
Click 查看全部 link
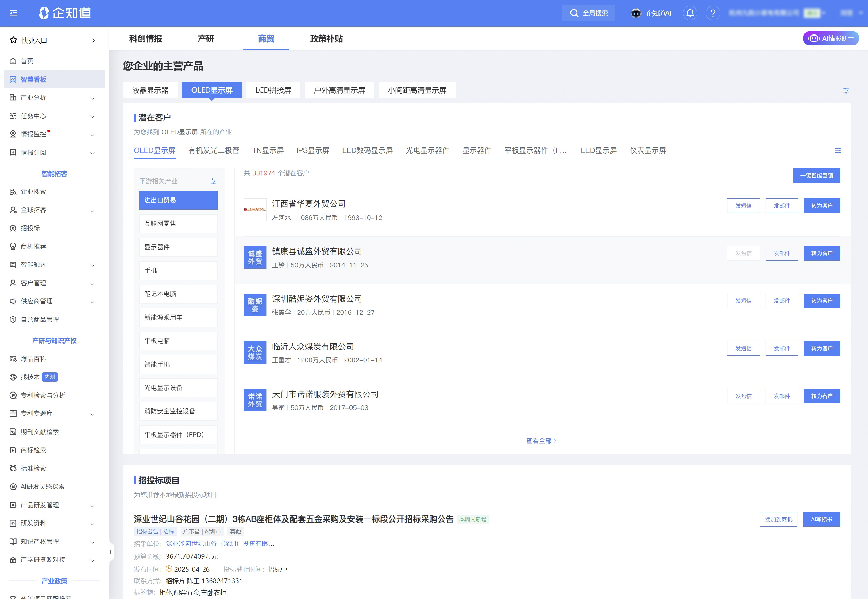click(541, 441)
